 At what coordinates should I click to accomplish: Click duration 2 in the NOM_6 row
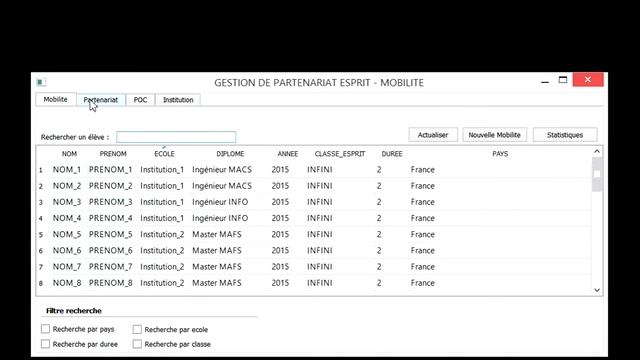(x=379, y=250)
